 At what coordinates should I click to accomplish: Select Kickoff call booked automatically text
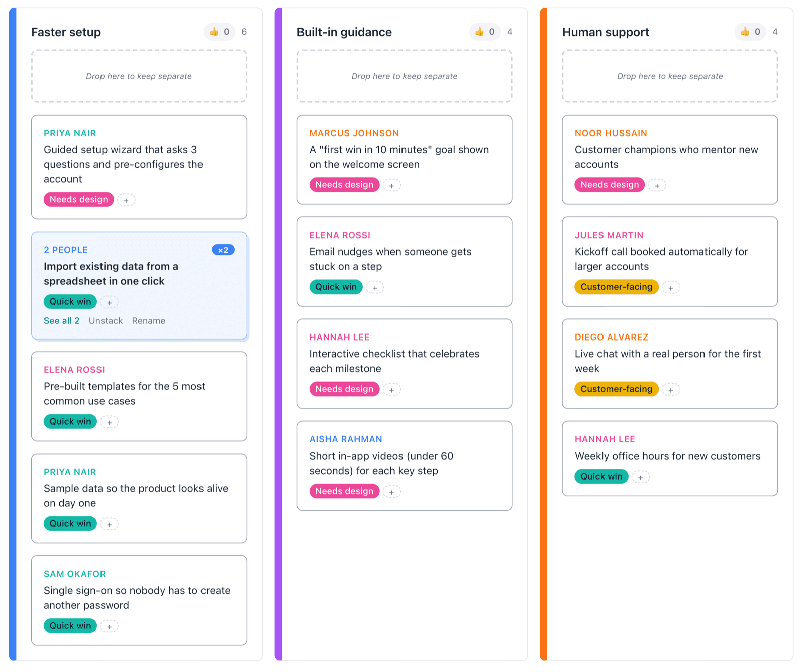661,259
